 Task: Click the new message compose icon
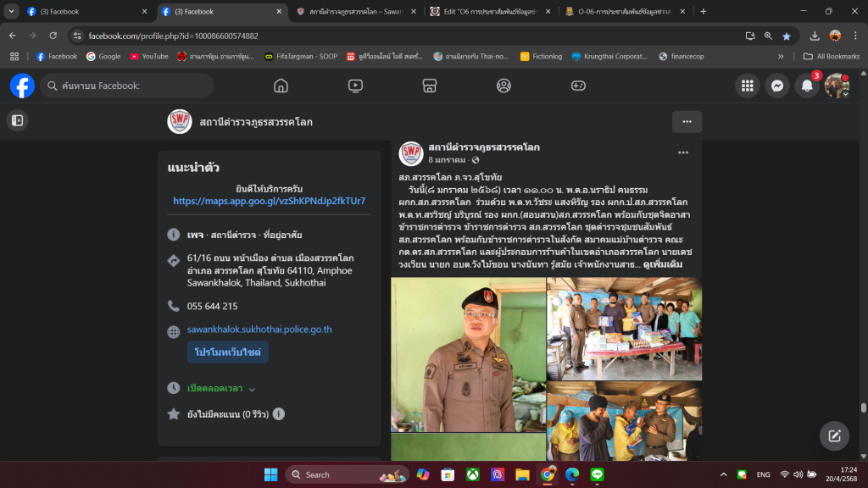[834, 435]
